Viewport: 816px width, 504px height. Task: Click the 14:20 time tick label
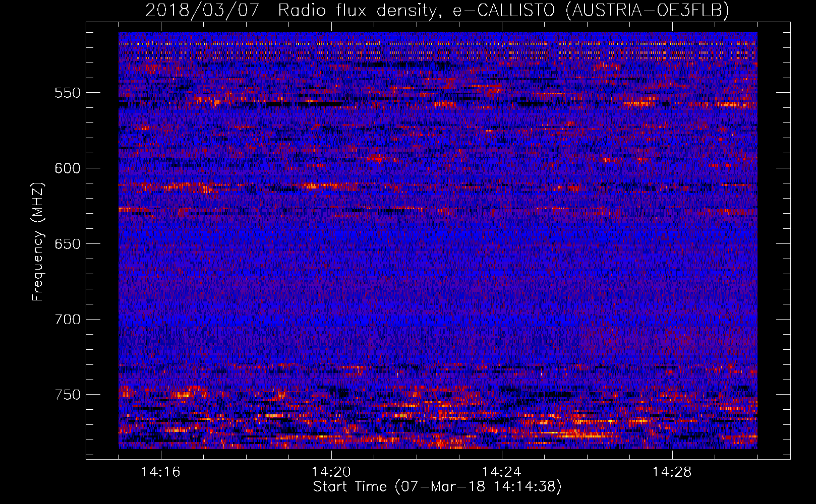click(331, 472)
